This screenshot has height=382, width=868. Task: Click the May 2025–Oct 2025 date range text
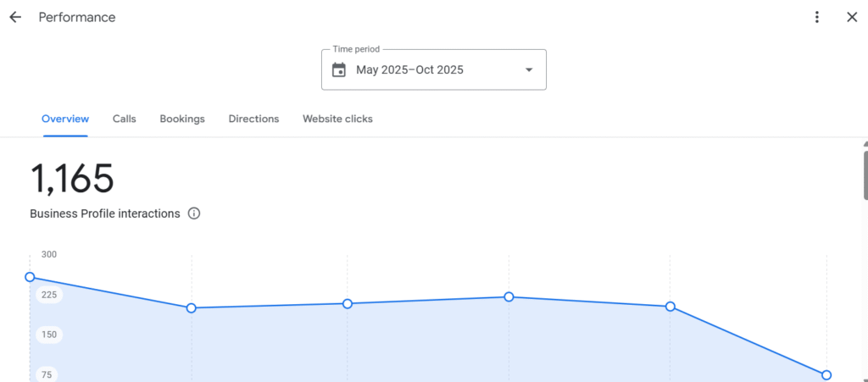click(409, 70)
